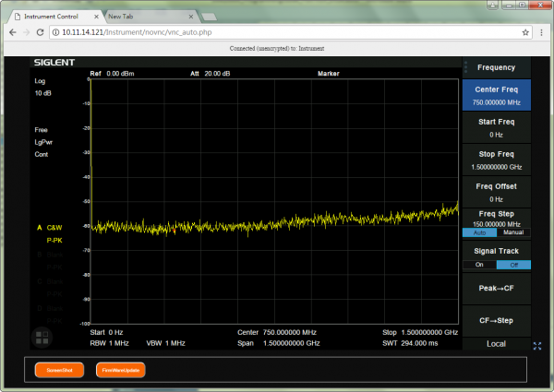The height and width of the screenshot is (392, 554).
Task: Reload the page with refresh icon
Action: [41, 32]
